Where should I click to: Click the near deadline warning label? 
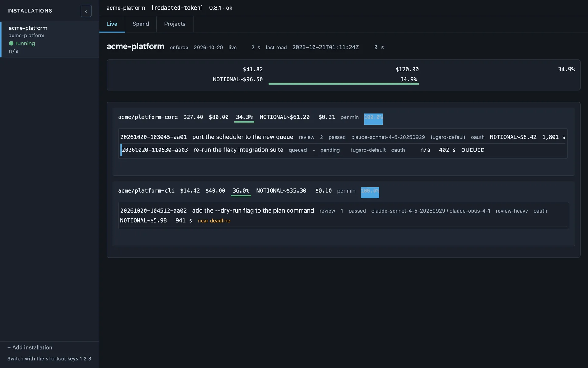tap(214, 221)
